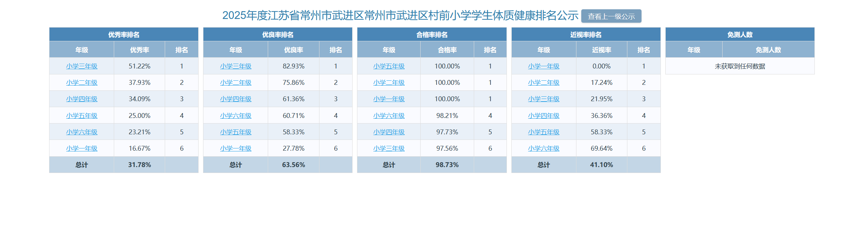This screenshot has height=250, width=868.
Task: Open 小学五年级 link in 合格率排名 table
Action: pos(389,66)
